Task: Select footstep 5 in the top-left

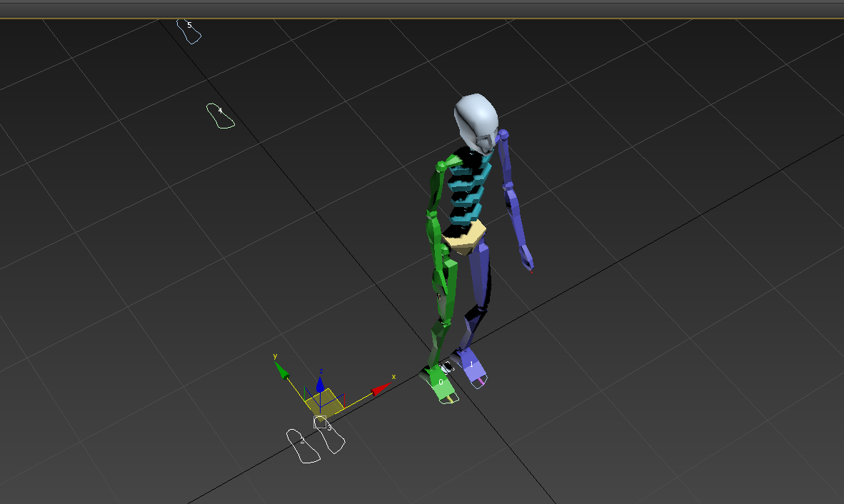Action: point(188,30)
